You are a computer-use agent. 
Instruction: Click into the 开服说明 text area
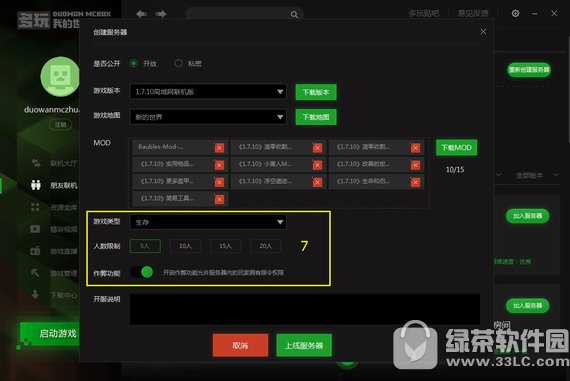click(305, 309)
